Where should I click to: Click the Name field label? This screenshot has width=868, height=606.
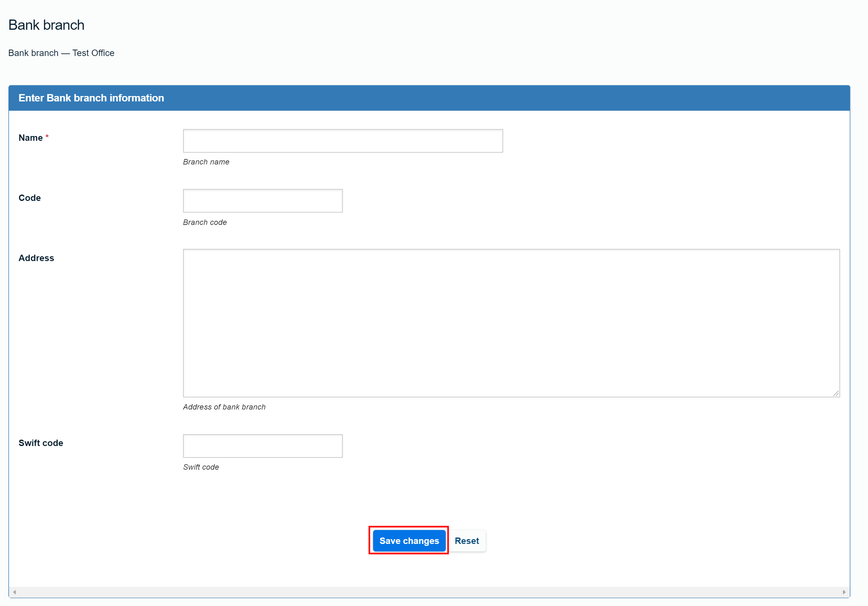tap(31, 138)
